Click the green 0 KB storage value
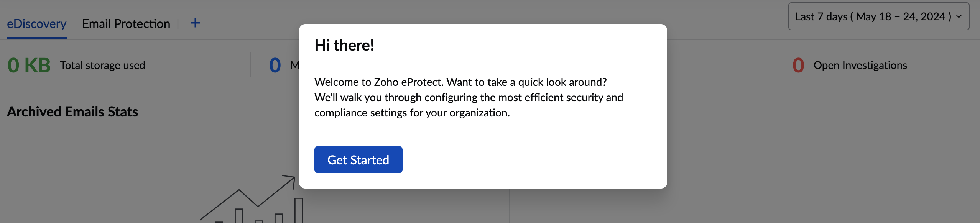The width and height of the screenshot is (980, 223). pyautogui.click(x=29, y=65)
